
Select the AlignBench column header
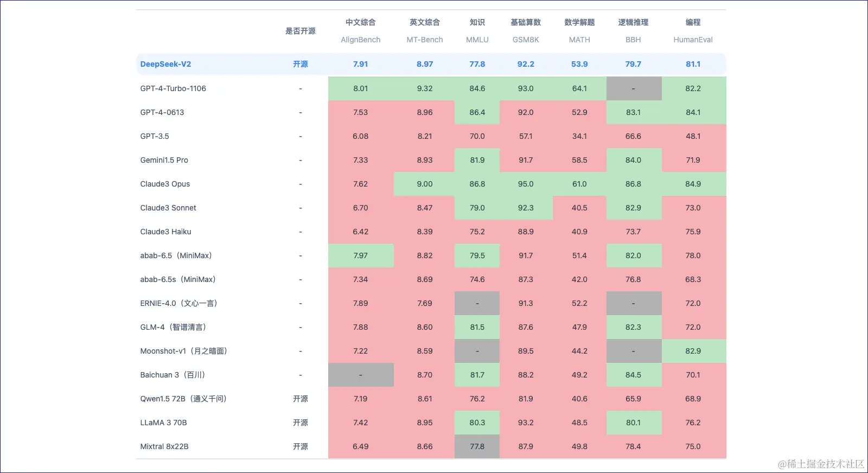pos(360,40)
